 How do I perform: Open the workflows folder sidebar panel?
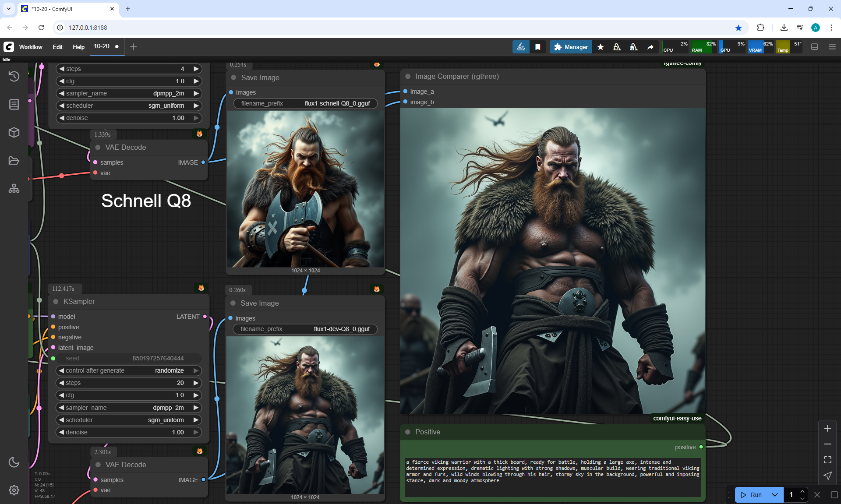point(14,161)
